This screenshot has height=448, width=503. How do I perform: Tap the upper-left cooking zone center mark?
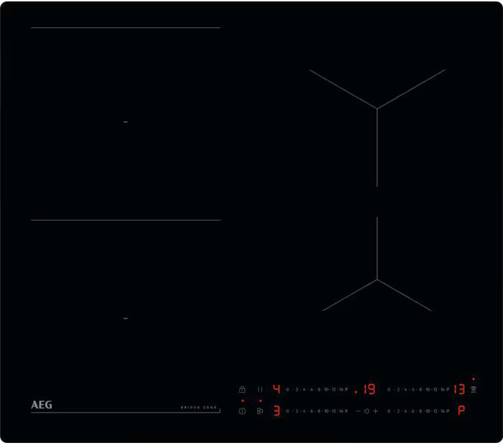126,122
